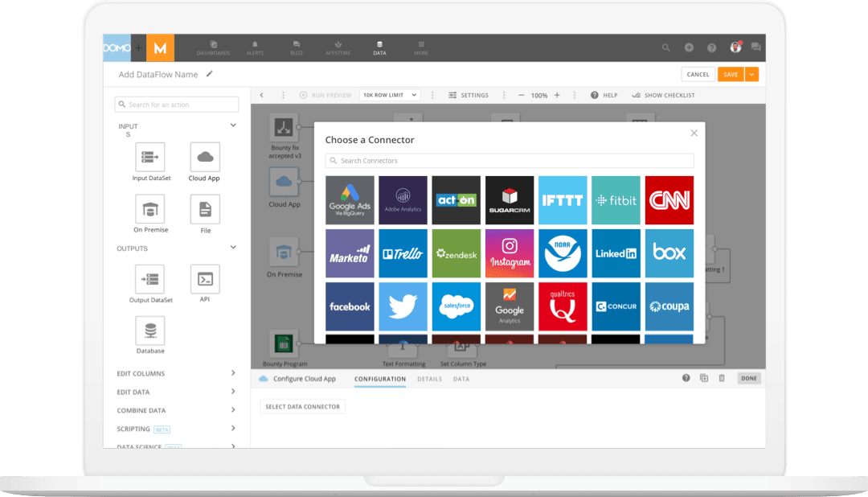This screenshot has height=497, width=868.
Task: Select the Output DataSet icon
Action: pyautogui.click(x=150, y=279)
